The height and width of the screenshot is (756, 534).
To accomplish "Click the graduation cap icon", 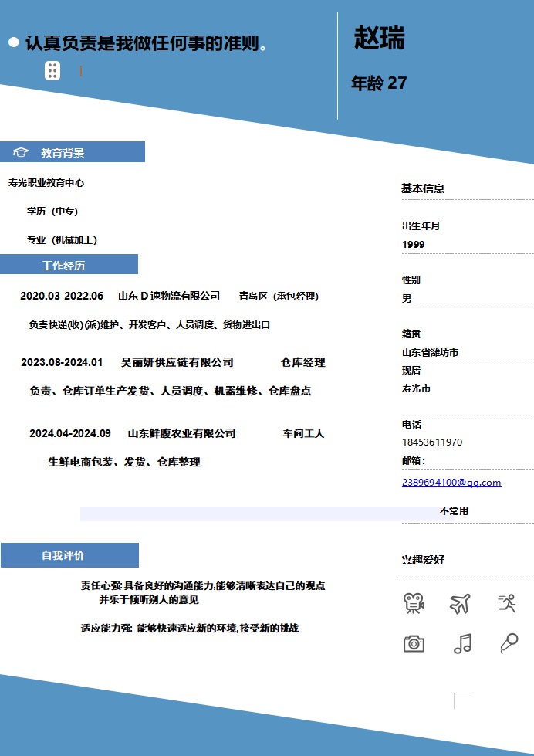I will [x=21, y=153].
